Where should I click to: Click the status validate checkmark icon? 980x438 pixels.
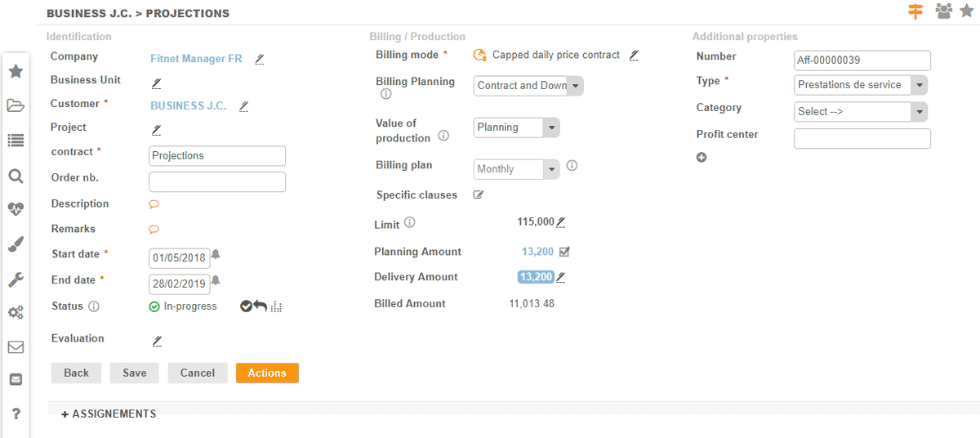tap(246, 306)
